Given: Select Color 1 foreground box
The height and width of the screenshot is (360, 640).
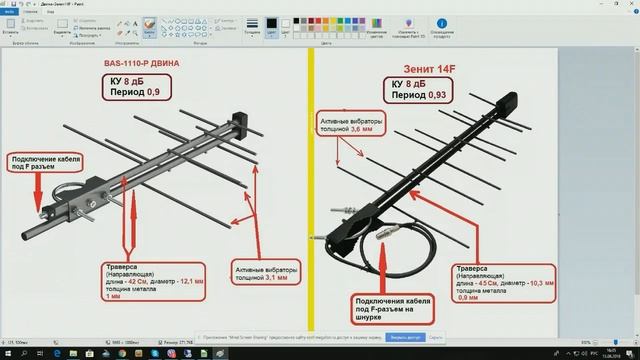Looking at the screenshot, I should tap(271, 27).
